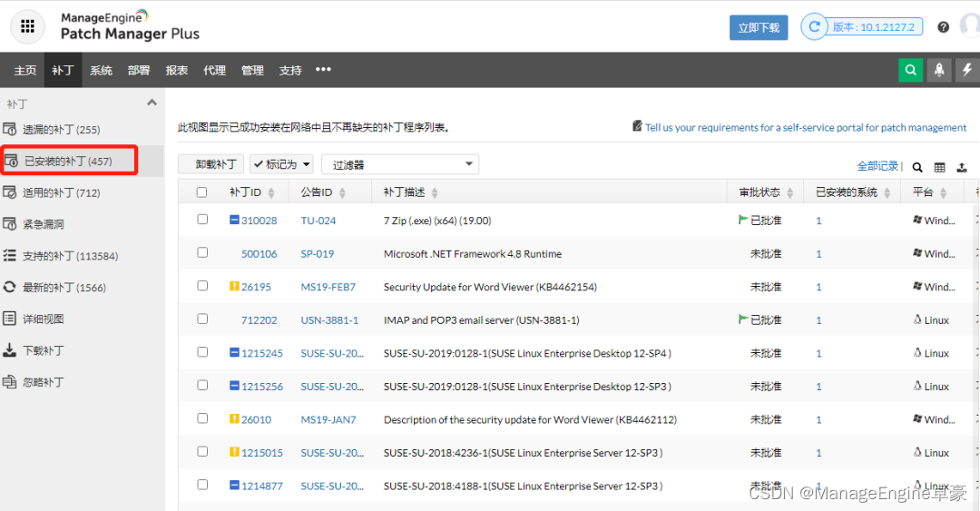Check the box for patch 712202
This screenshot has height=511, width=980.
[202, 319]
